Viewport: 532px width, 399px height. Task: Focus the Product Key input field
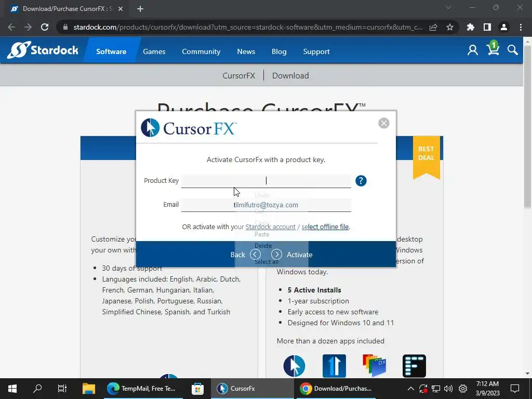pyautogui.click(x=266, y=180)
